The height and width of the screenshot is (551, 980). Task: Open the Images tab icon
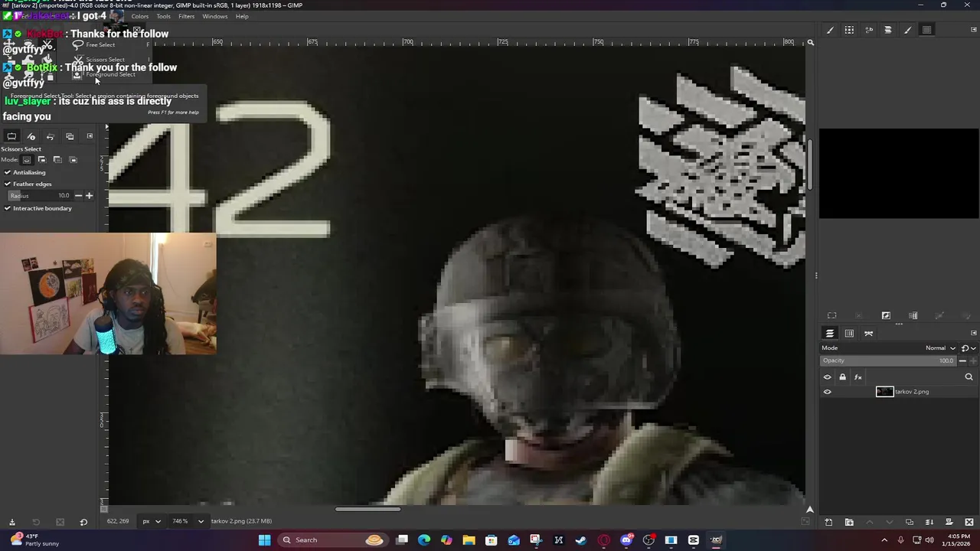click(x=70, y=136)
